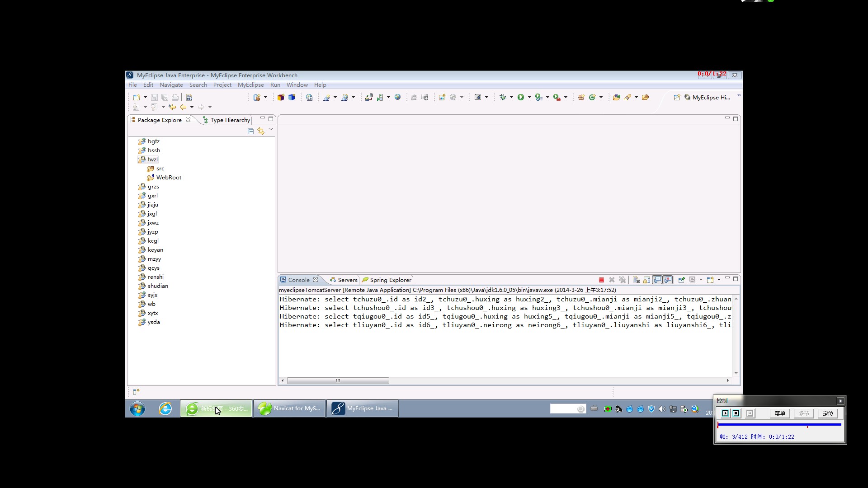Toggle Show Console on standard error

[x=668, y=280]
